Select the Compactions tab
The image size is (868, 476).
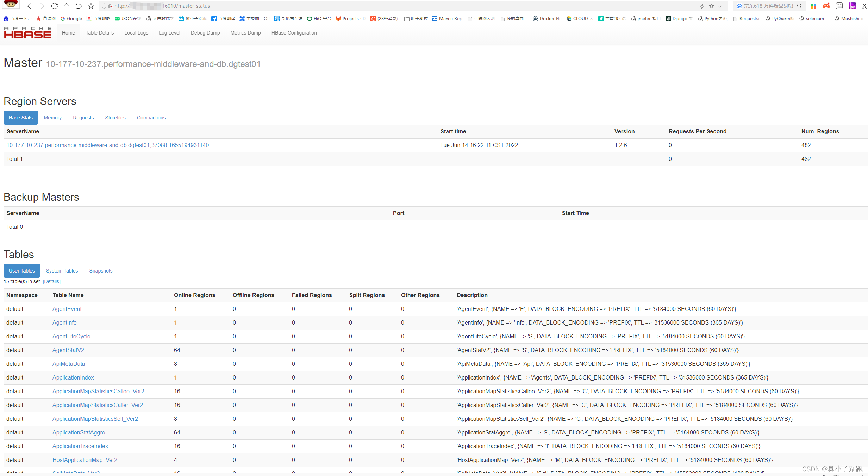(151, 118)
